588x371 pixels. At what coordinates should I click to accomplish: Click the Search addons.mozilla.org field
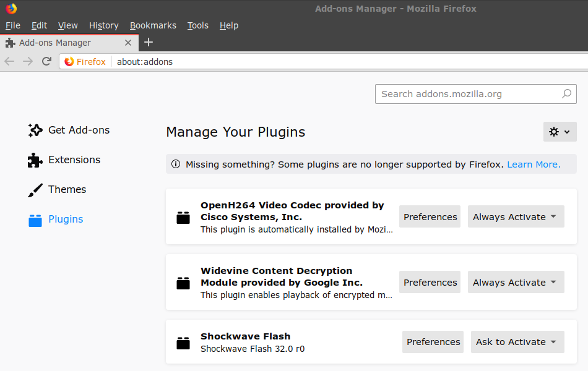(x=476, y=94)
